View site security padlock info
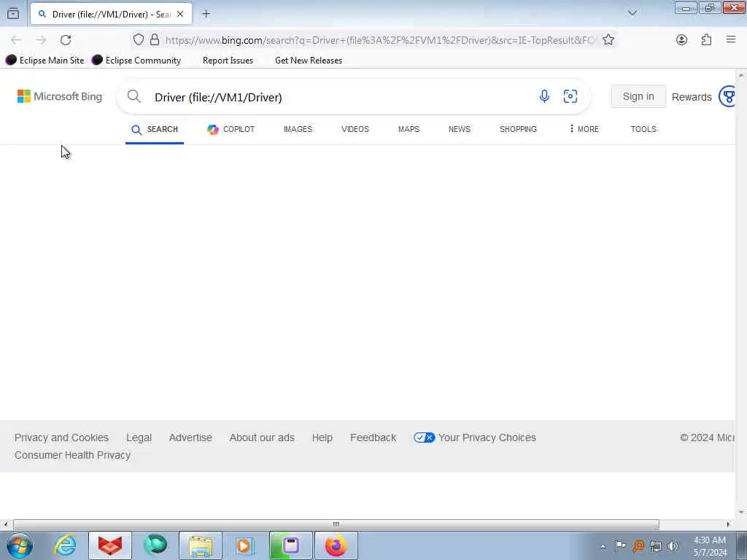 (x=155, y=39)
